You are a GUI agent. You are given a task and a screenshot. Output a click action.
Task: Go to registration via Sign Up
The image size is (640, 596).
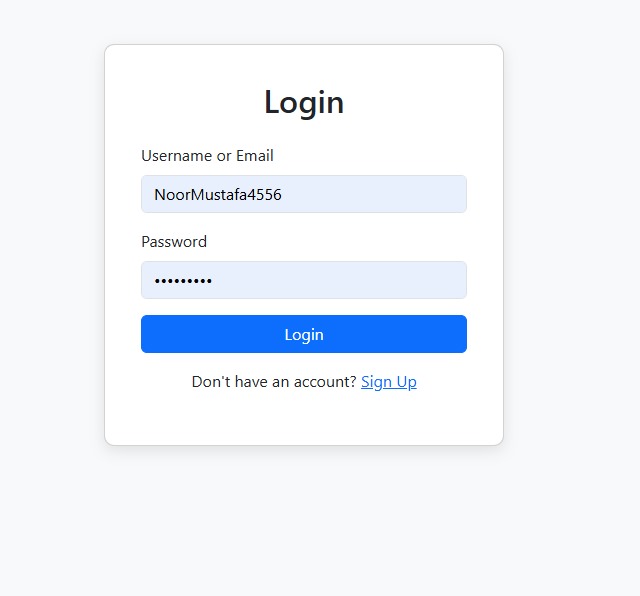tap(389, 382)
